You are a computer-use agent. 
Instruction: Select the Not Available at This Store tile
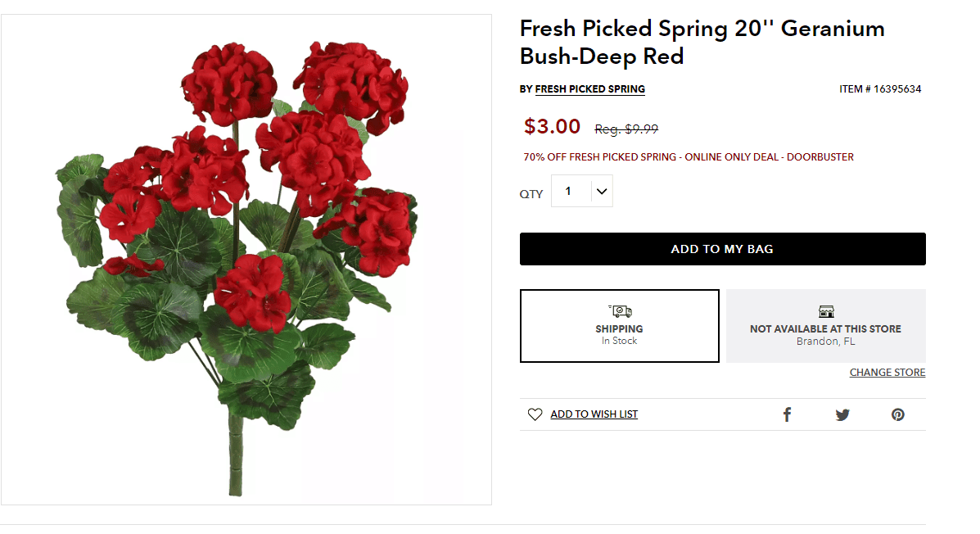coord(825,326)
